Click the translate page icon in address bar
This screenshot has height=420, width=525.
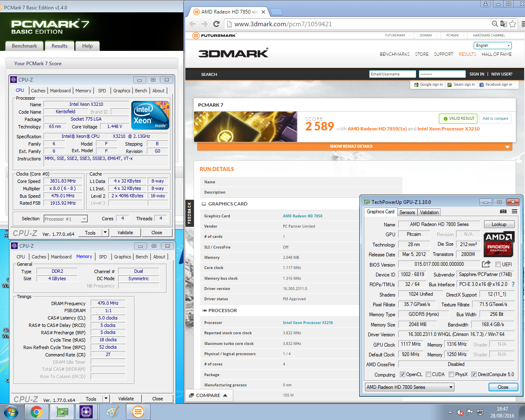[x=504, y=24]
